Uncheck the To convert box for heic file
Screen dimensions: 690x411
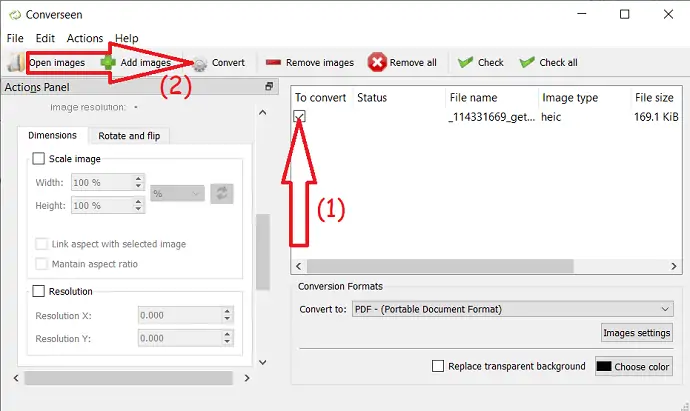coord(300,117)
